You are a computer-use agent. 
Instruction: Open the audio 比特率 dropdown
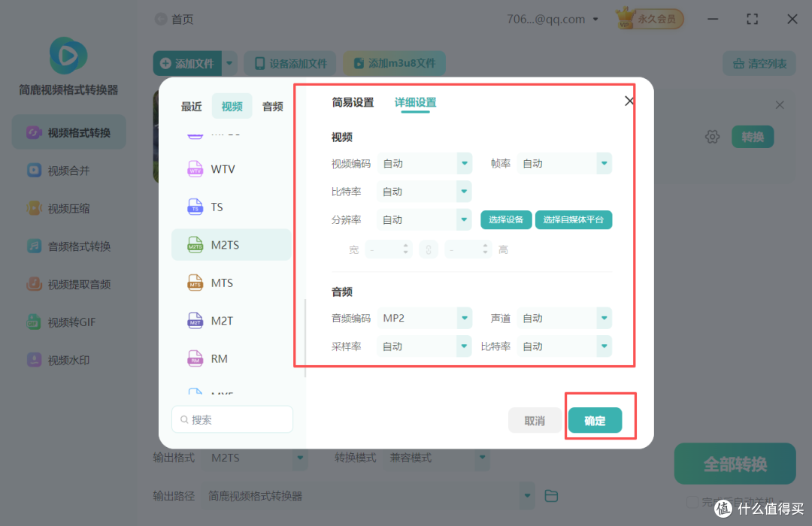point(604,346)
